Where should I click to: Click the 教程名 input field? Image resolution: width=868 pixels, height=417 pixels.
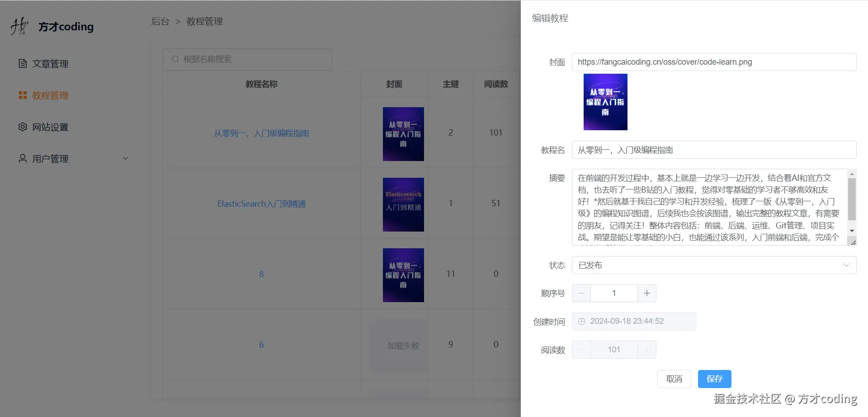[x=714, y=150]
